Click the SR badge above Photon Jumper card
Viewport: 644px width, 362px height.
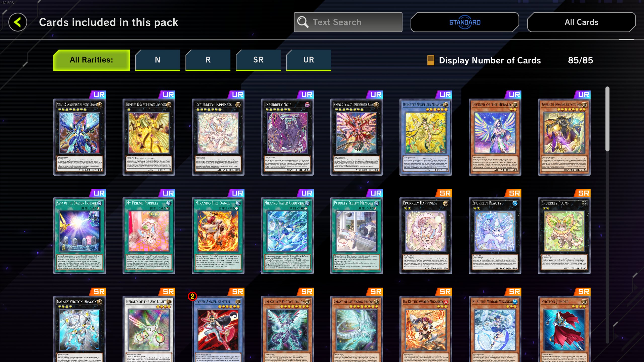point(582,292)
